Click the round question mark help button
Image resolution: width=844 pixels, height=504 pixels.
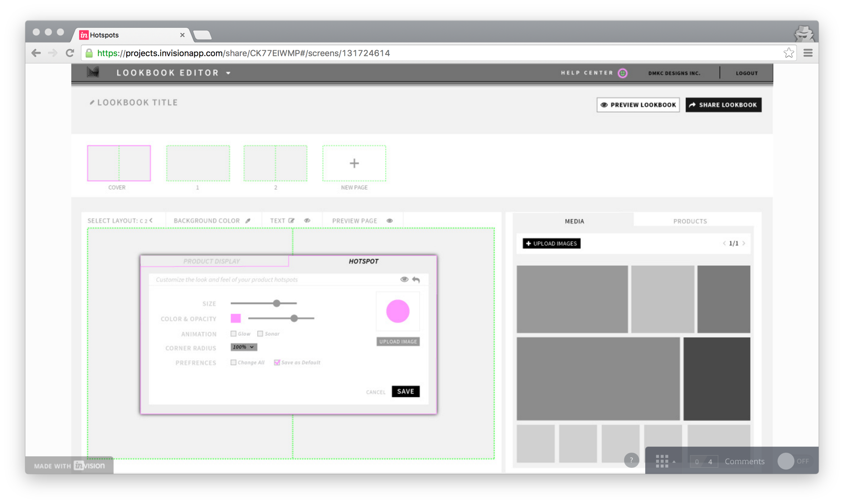(631, 460)
